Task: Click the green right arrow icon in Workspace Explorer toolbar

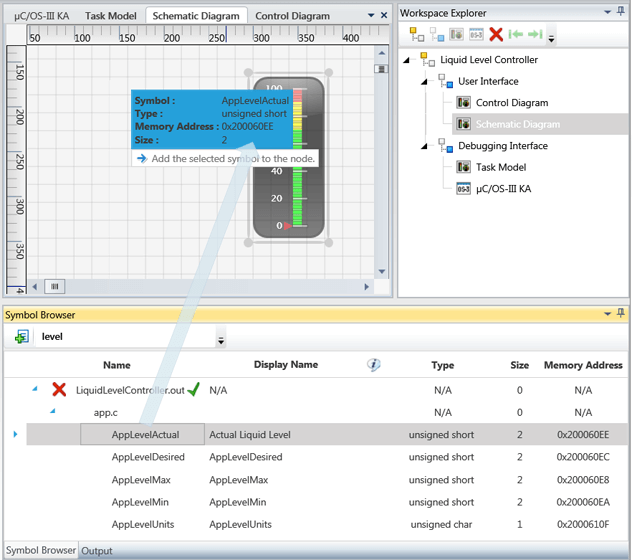Action: (534, 35)
